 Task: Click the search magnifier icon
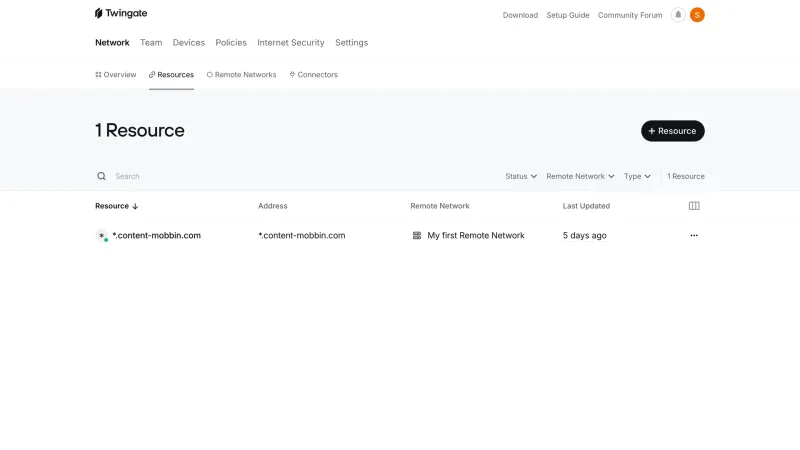(x=102, y=176)
